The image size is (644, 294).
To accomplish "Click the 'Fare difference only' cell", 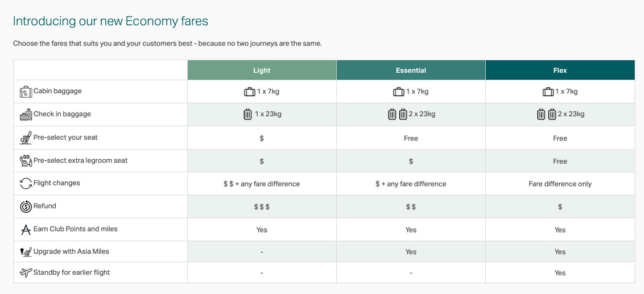I will pos(560,184).
